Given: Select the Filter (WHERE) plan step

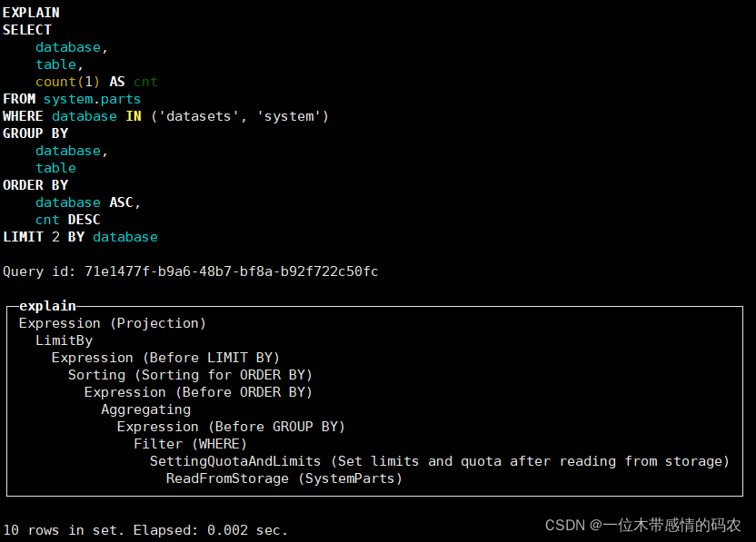Looking at the screenshot, I should point(190,444).
